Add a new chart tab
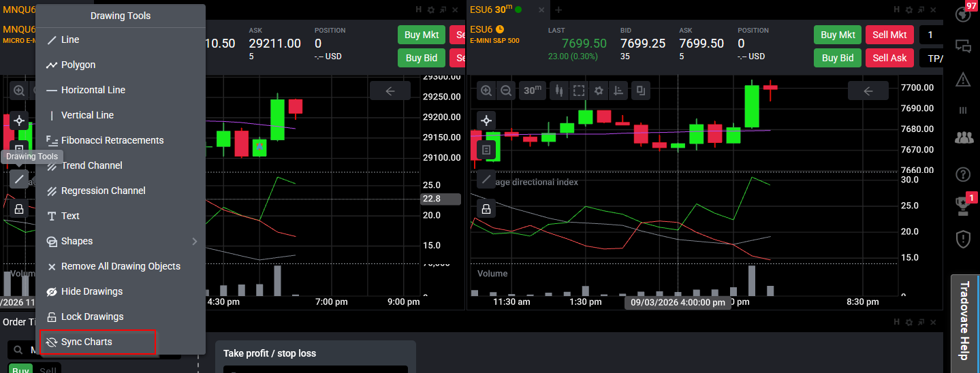The image size is (980, 373). coord(558,10)
